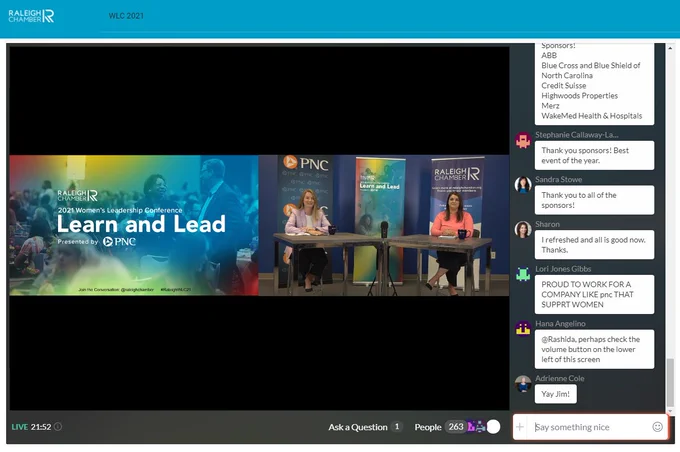The width and height of the screenshot is (680, 452).
Task: Click Sandra Stowe's profile photo
Action: 523,185
